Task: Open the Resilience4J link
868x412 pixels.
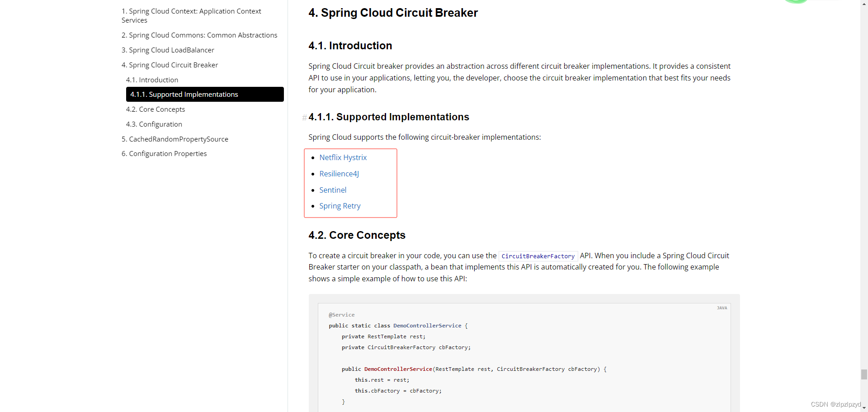Action: (x=339, y=174)
